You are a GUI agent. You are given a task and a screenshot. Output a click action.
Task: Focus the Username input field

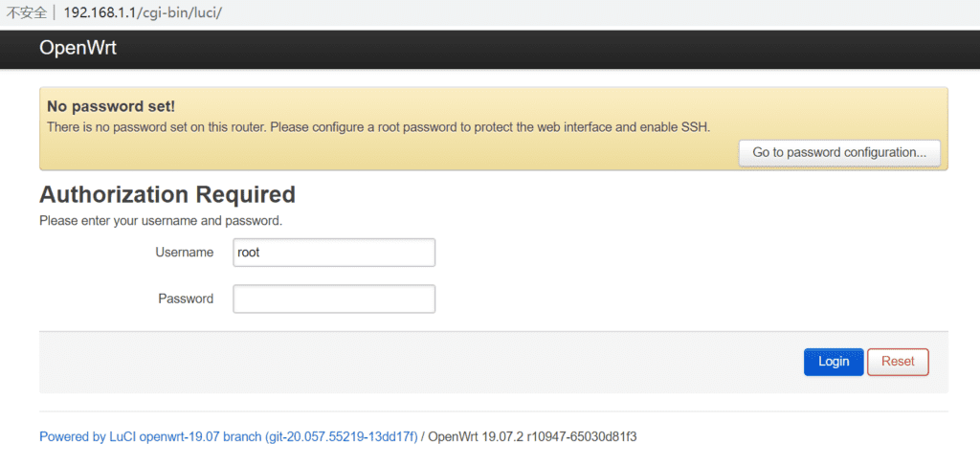334,253
